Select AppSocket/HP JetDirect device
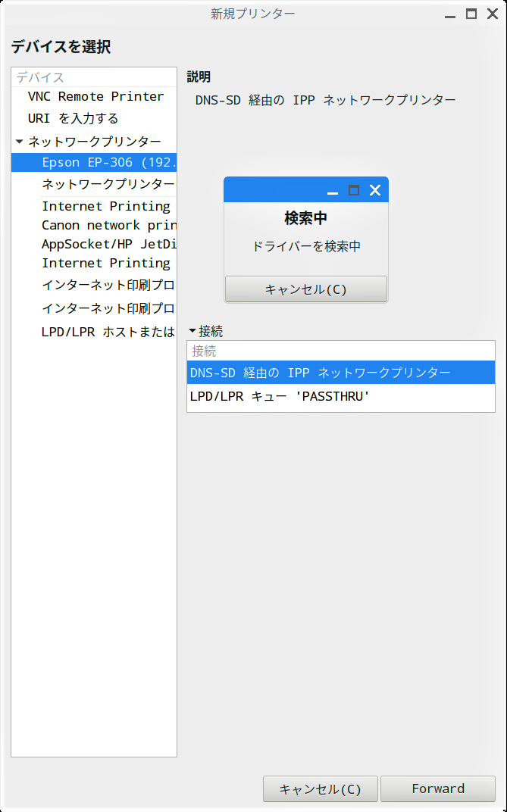Image resolution: width=507 pixels, height=812 pixels. pos(108,244)
